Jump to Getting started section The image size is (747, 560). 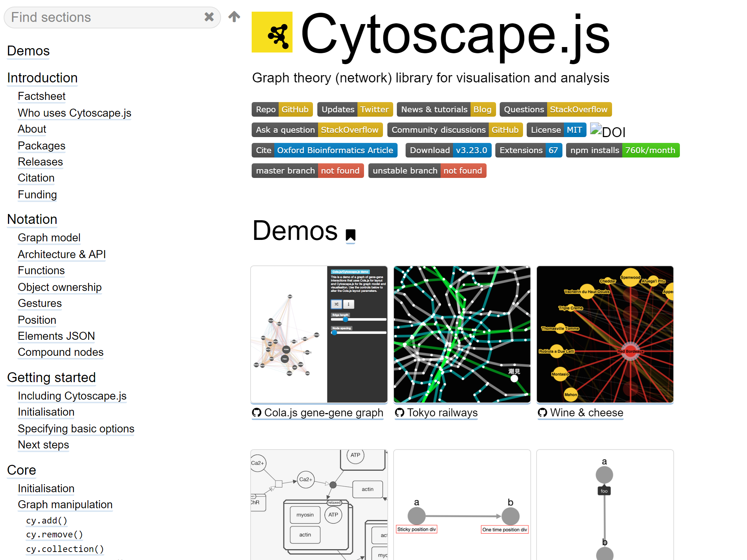tap(51, 377)
